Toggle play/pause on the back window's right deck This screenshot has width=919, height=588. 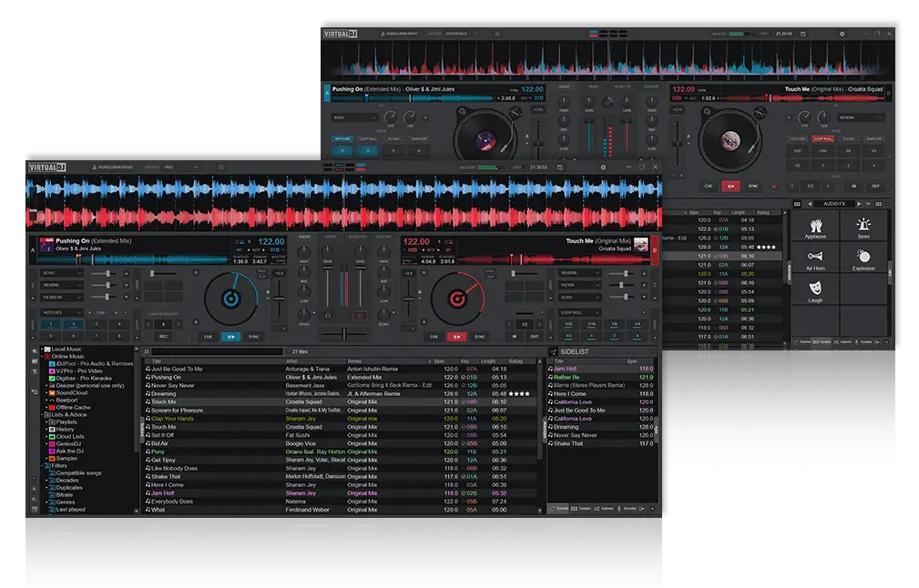(730, 187)
